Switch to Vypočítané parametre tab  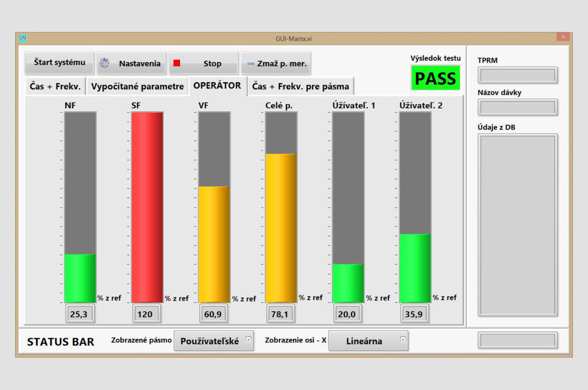click(137, 86)
